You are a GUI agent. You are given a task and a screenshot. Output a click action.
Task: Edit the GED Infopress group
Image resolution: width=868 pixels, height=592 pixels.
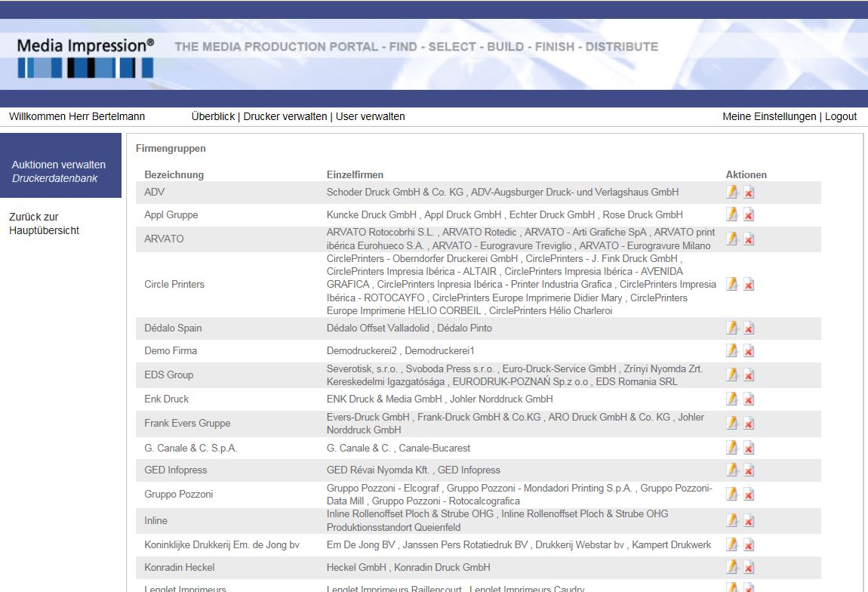[x=731, y=470]
